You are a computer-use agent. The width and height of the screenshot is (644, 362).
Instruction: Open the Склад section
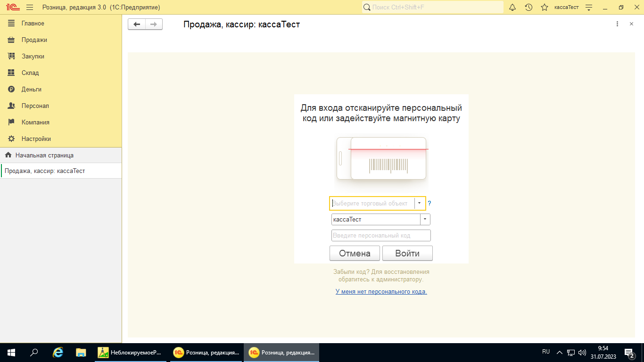30,73
